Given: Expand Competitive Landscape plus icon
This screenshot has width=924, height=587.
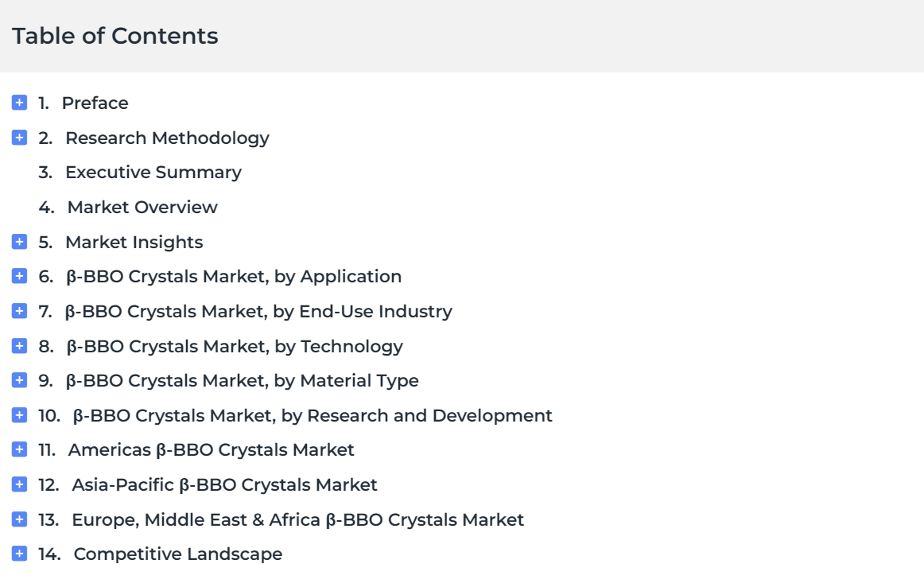Looking at the screenshot, I should click(20, 554).
